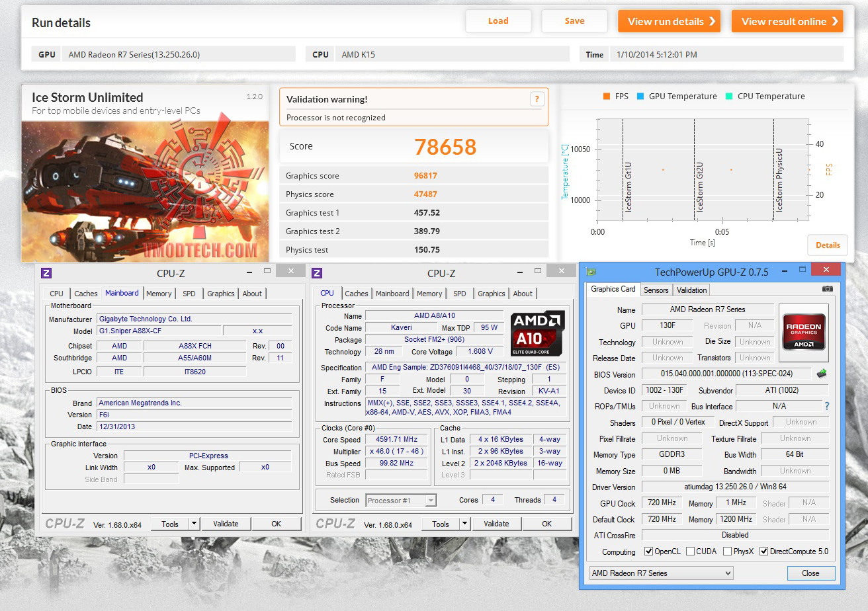Click the Driver Version field in GPU-Z
Image resolution: width=868 pixels, height=611 pixels.
735,487
